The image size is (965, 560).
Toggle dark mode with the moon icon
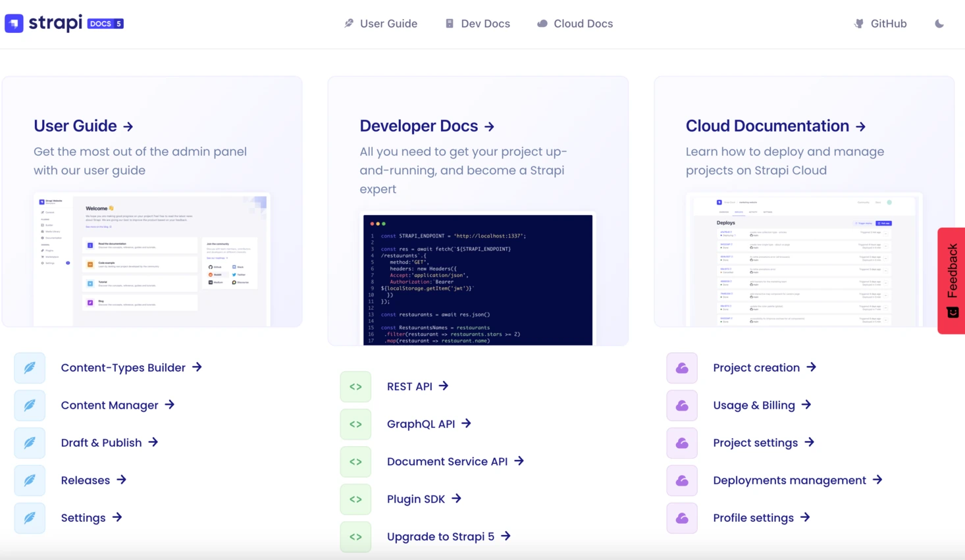[x=939, y=24]
